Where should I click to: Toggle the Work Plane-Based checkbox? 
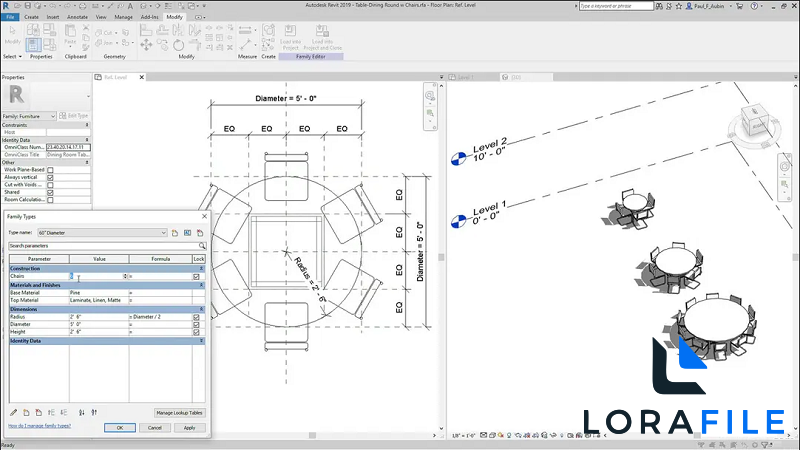coord(50,170)
